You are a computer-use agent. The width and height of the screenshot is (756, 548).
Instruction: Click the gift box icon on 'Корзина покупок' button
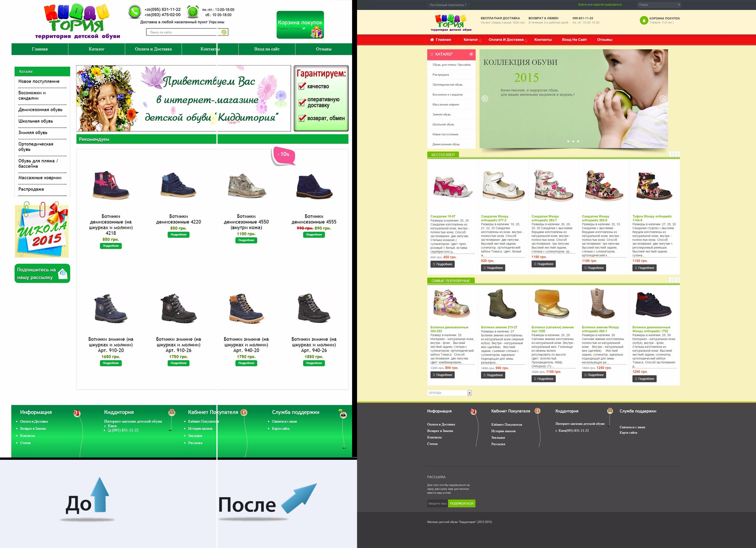[317, 32]
